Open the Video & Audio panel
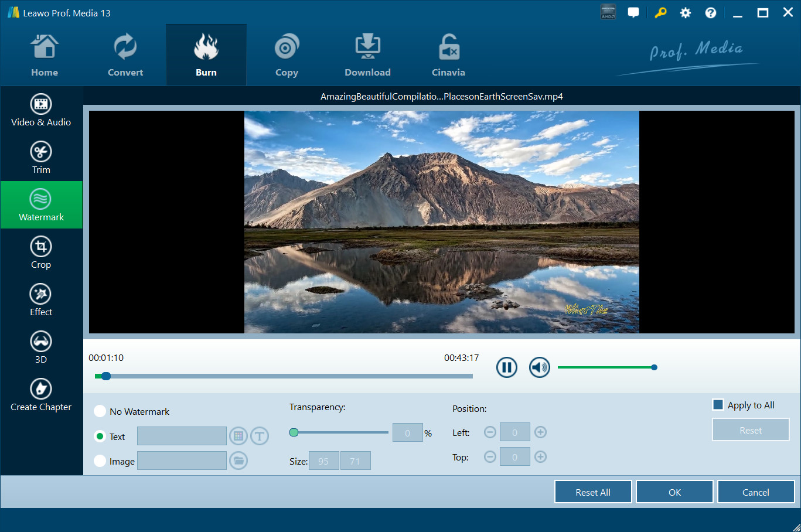Screen dimensions: 801x532 (41, 110)
